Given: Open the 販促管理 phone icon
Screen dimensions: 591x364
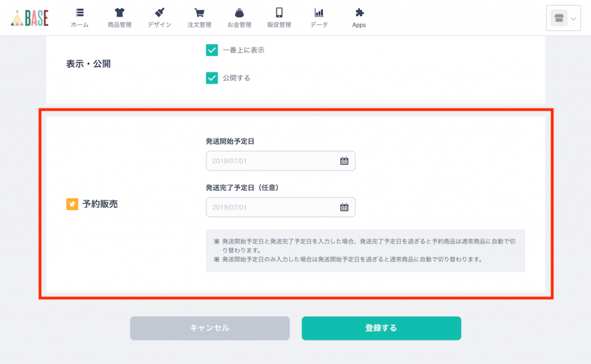Looking at the screenshot, I should (279, 13).
